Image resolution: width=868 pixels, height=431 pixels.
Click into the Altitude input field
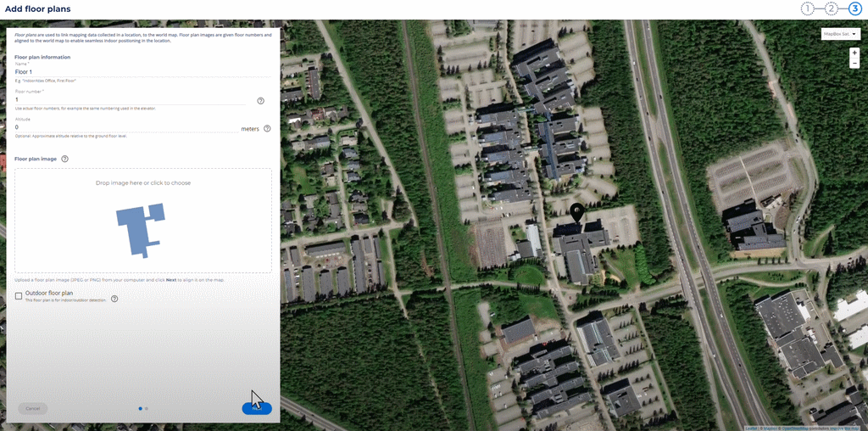click(123, 127)
